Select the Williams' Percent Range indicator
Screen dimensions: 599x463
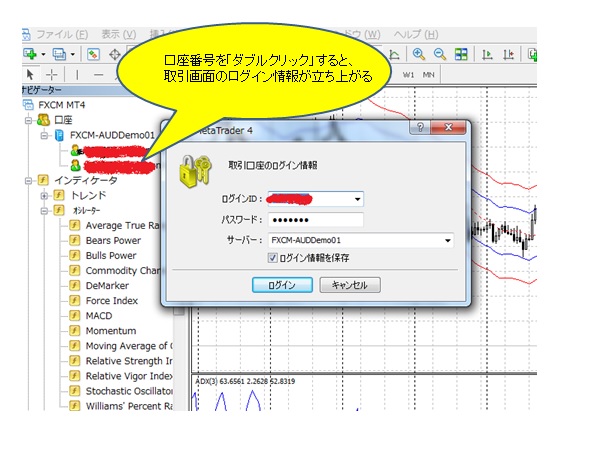pyautogui.click(x=129, y=406)
